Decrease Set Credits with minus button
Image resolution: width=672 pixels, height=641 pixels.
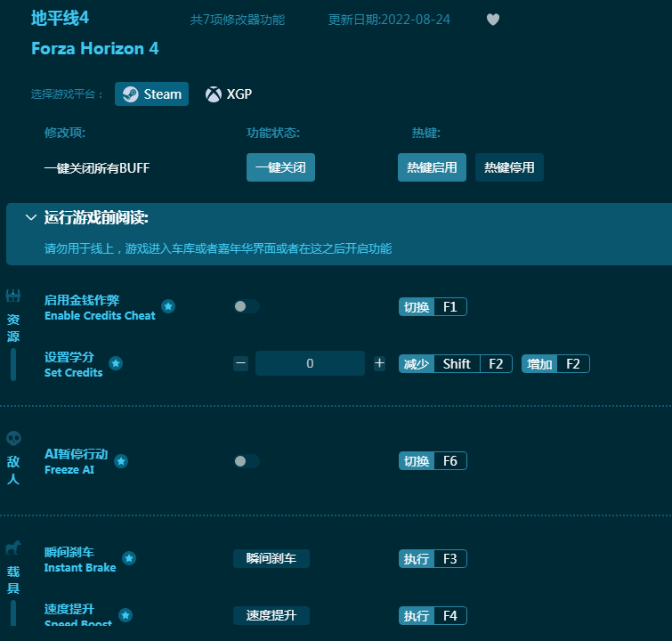coord(241,363)
